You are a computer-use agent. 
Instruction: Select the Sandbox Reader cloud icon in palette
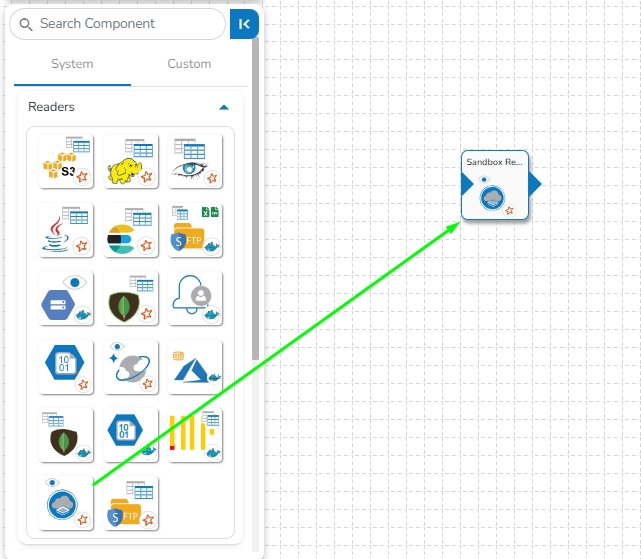tap(66, 503)
